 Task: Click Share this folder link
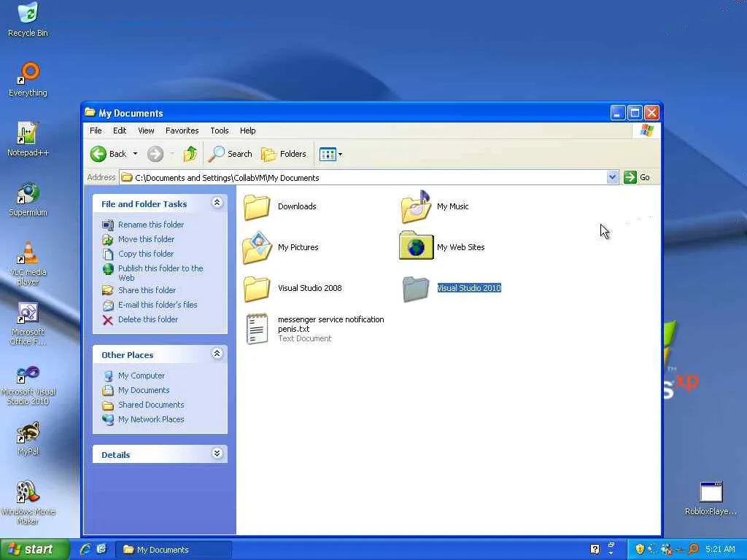coord(147,290)
